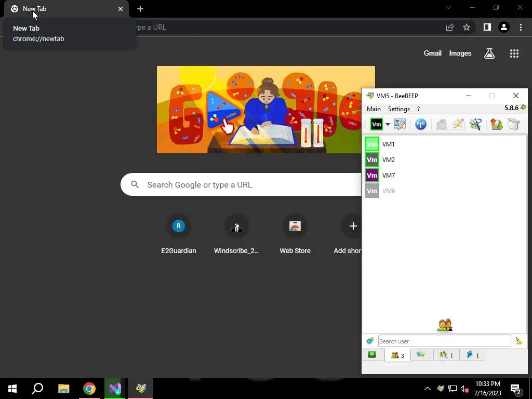The height and width of the screenshot is (399, 532).
Task: Click the blue gear icon beside Search user
Action: pos(370,341)
